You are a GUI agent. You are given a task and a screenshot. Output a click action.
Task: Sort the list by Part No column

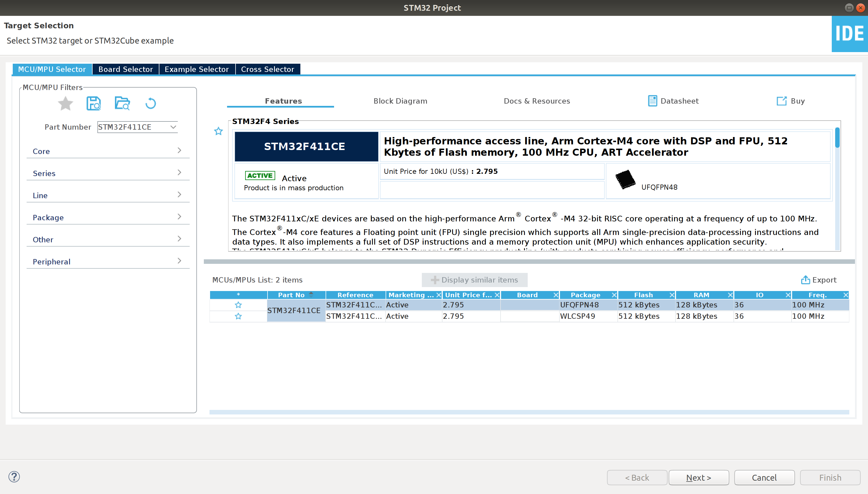[x=296, y=295]
